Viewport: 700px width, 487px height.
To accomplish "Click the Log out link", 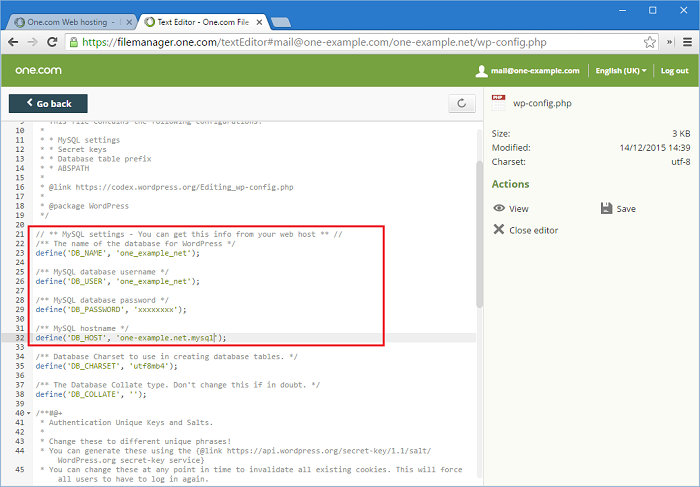I will 675,71.
